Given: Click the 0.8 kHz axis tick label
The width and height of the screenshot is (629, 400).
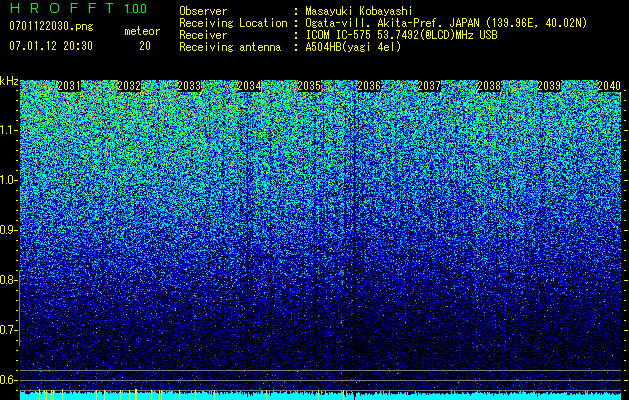Looking at the screenshot, I should pyautogui.click(x=8, y=280).
